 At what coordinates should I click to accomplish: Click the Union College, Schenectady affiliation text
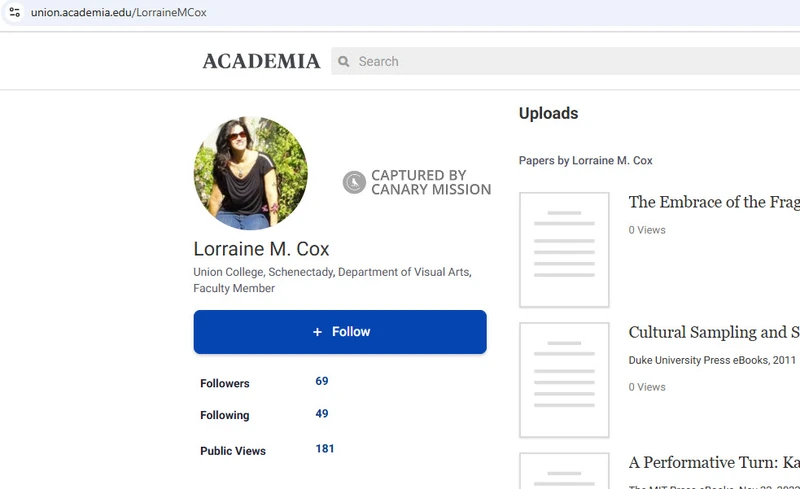(x=263, y=272)
